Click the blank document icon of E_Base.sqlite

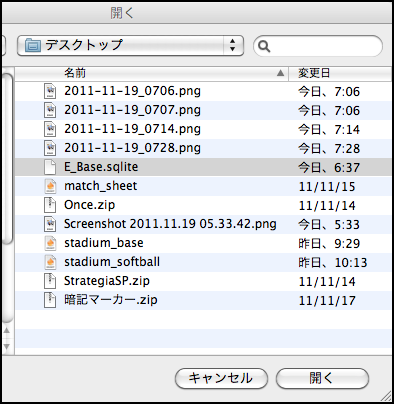pyautogui.click(x=50, y=167)
